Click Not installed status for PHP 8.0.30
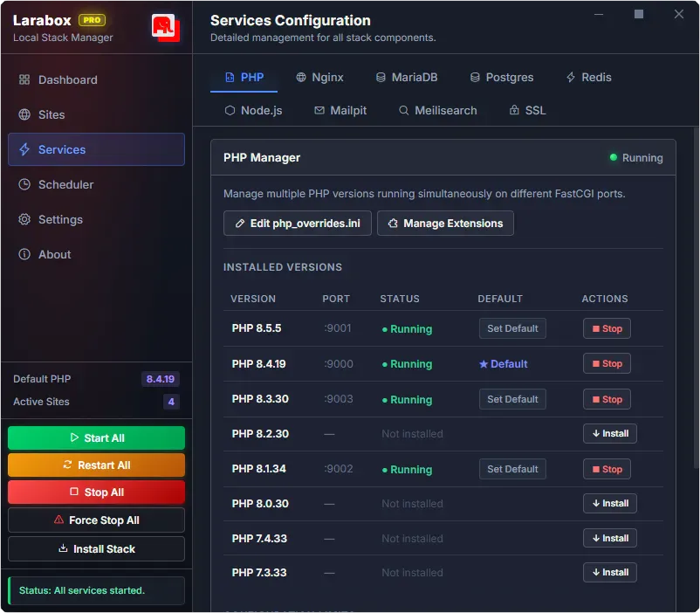 (x=412, y=504)
